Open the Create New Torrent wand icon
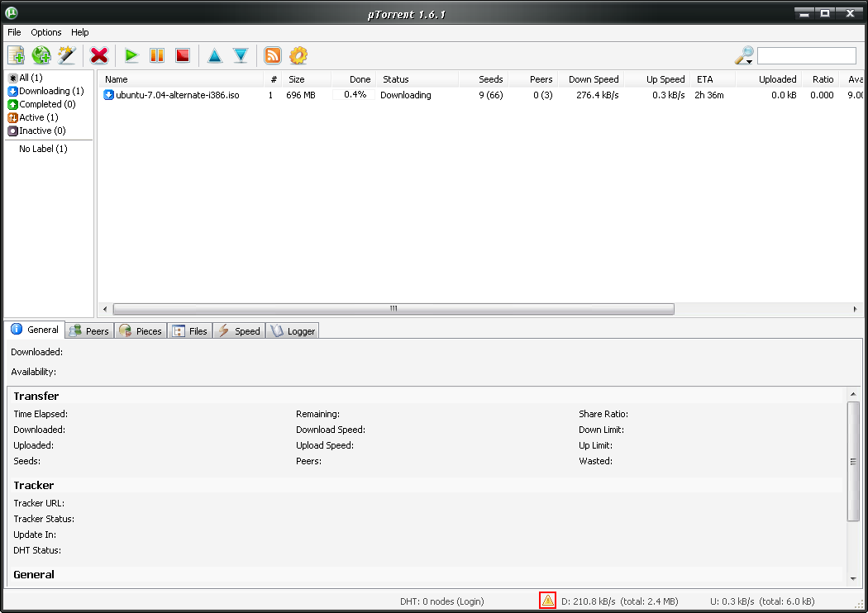 [x=67, y=55]
